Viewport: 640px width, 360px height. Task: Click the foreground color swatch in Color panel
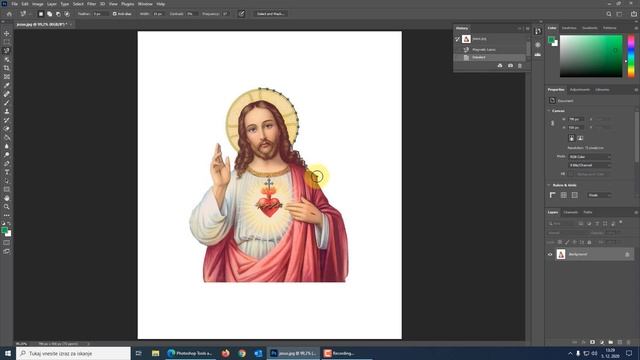(551, 40)
